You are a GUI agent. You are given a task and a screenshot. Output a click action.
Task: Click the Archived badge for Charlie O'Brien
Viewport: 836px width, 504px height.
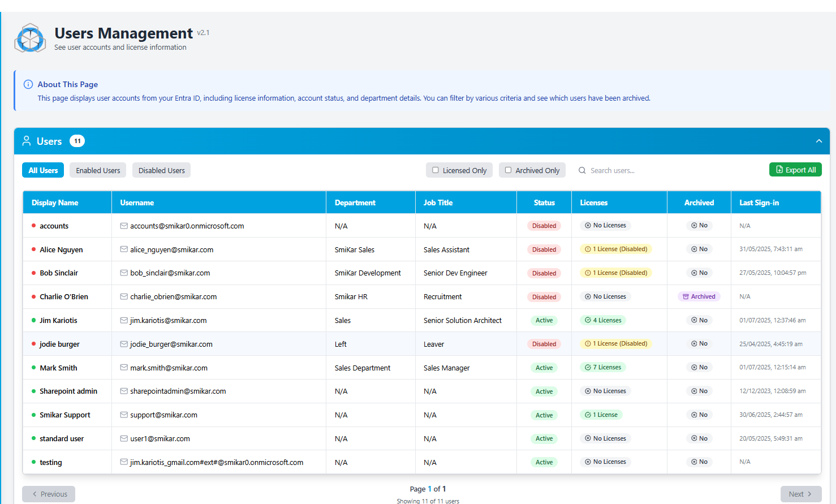pyautogui.click(x=699, y=296)
